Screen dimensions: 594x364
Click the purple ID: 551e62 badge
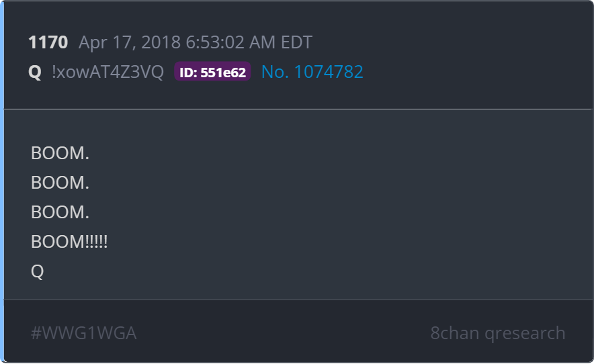click(x=212, y=72)
